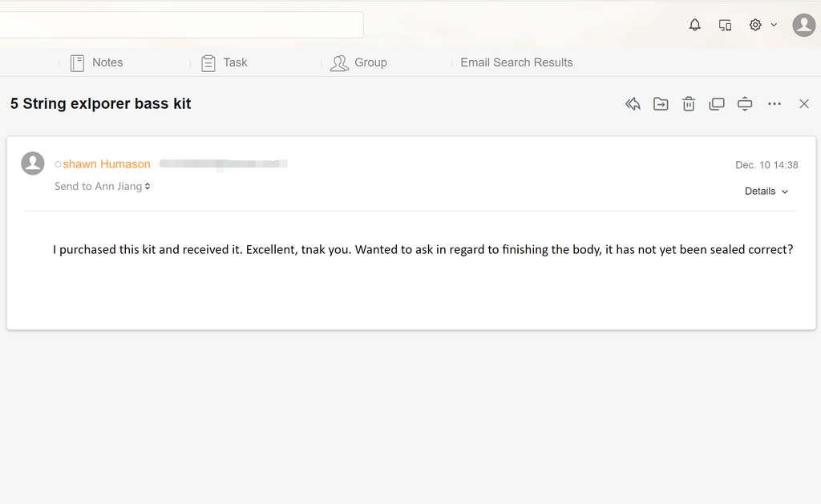Screen dimensions: 821x504
Task: Open the account profile avatar
Action: pos(803,25)
